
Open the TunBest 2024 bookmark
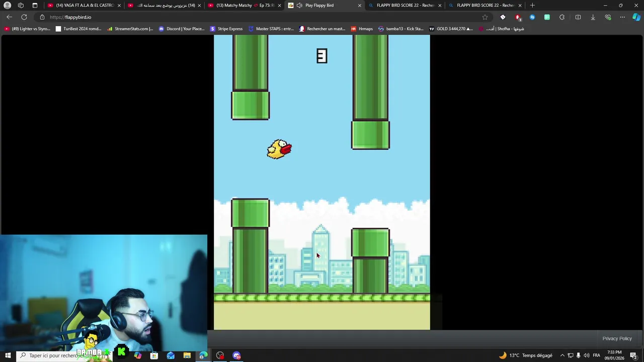(78, 29)
